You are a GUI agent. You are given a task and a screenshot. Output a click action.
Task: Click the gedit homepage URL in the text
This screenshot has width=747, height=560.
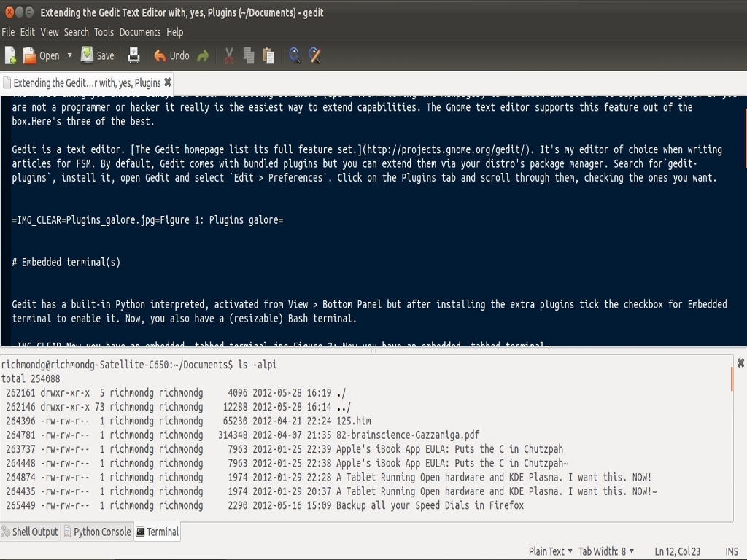pos(446,149)
